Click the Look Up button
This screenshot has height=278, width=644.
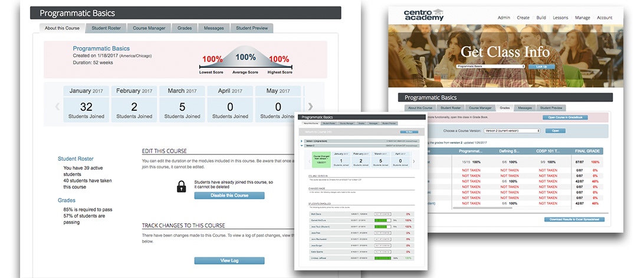click(541, 67)
